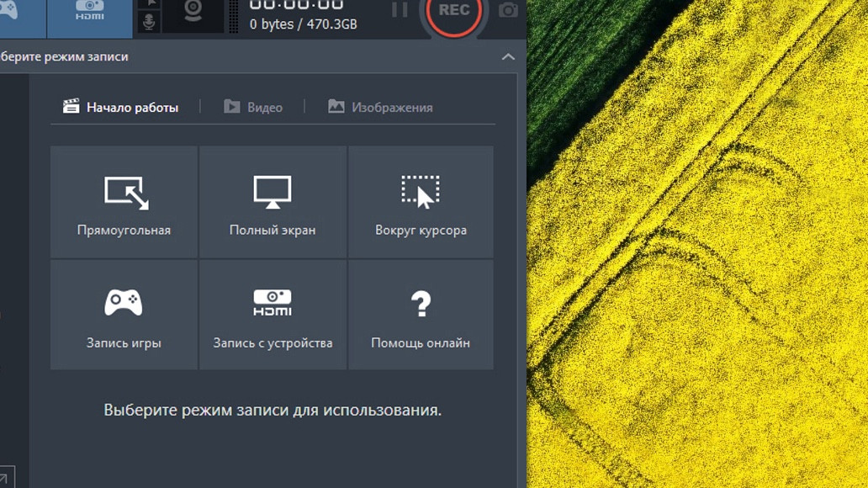This screenshot has height=488, width=868.
Task: Choose Запись игры mode tile
Action: 124,315
